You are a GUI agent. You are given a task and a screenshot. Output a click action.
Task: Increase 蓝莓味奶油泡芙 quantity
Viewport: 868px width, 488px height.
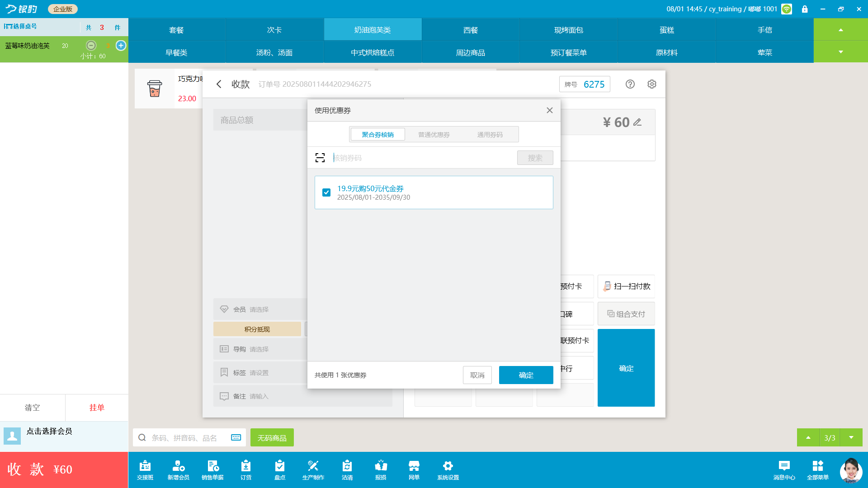click(x=121, y=45)
